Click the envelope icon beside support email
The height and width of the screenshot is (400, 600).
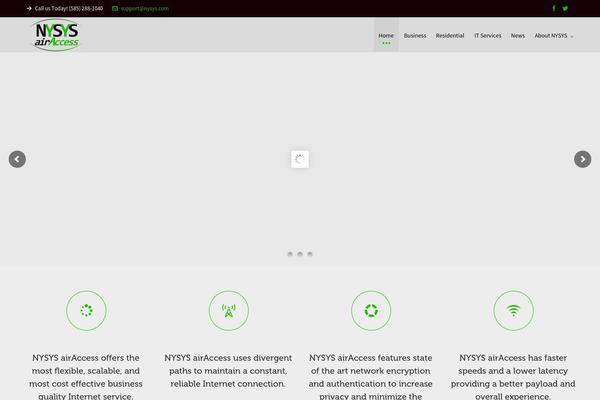tap(115, 8)
